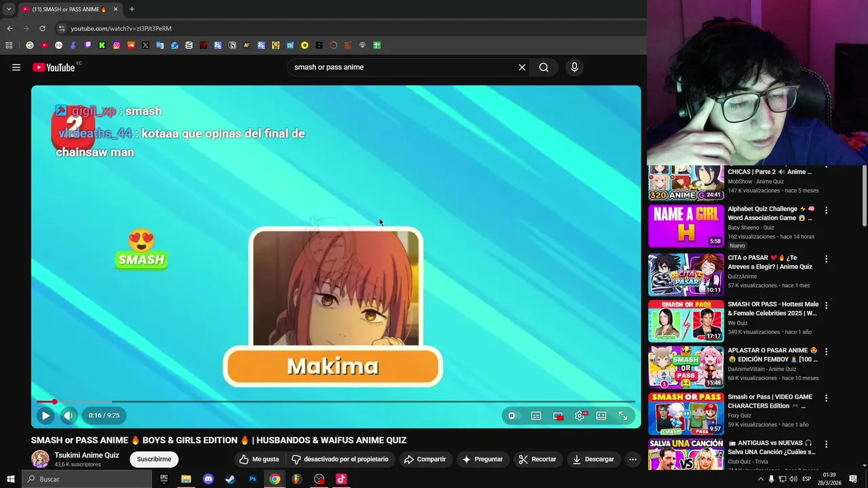Open options for 'Alphabet Quiz Challenge' video

[826, 210]
